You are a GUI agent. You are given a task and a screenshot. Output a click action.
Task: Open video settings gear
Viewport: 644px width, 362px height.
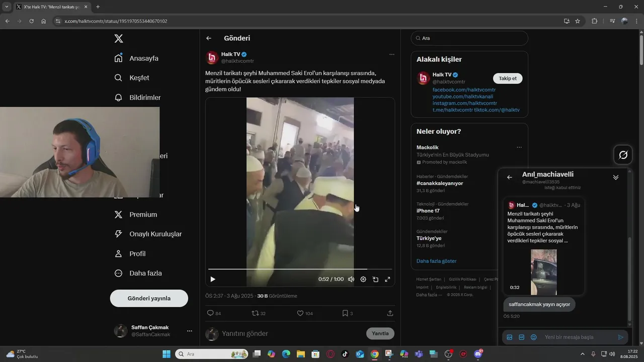[363, 279]
